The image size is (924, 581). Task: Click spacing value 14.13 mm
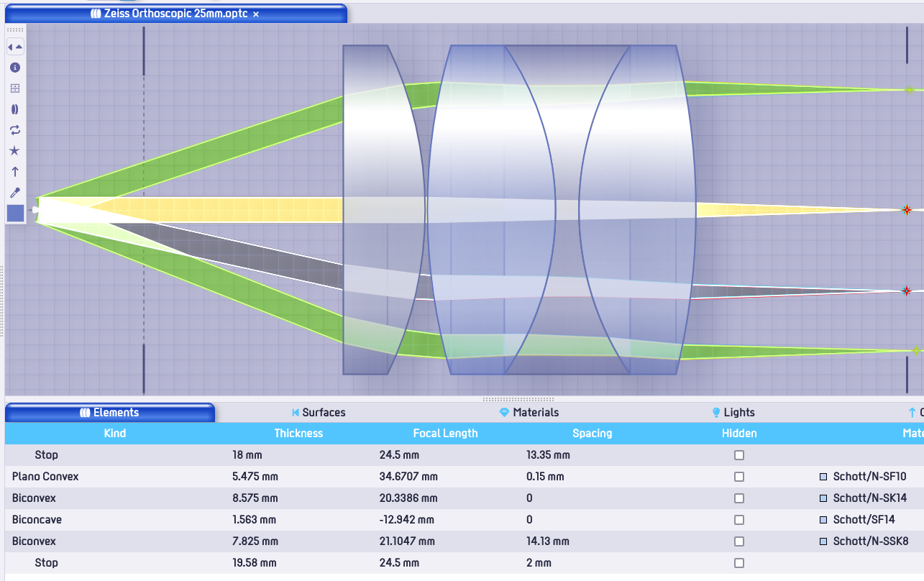(x=548, y=541)
